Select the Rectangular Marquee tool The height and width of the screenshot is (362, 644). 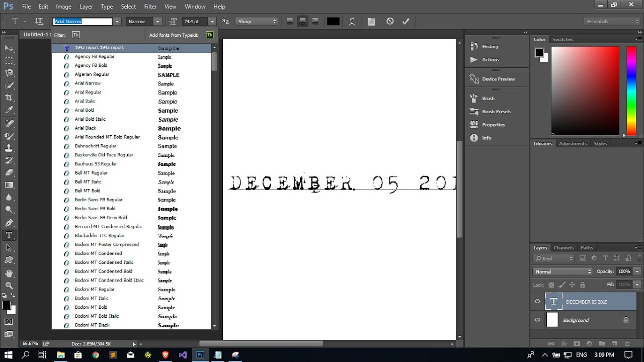tap(9, 61)
